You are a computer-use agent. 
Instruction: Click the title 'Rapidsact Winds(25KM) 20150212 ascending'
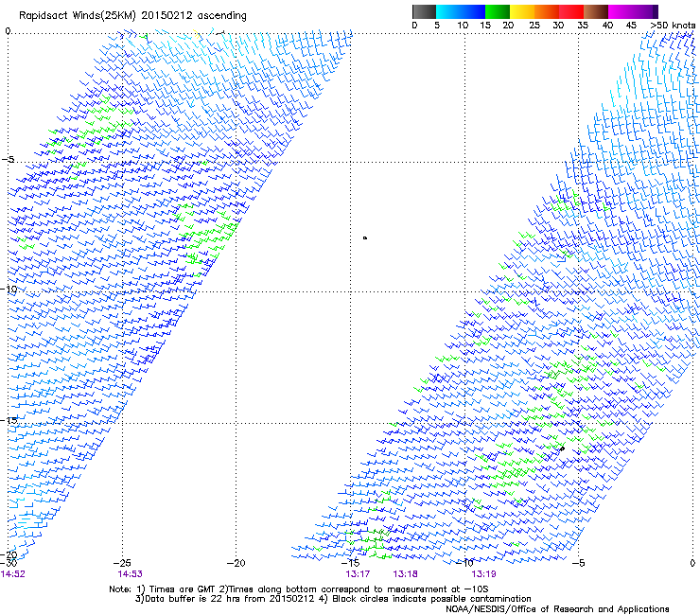point(132,16)
